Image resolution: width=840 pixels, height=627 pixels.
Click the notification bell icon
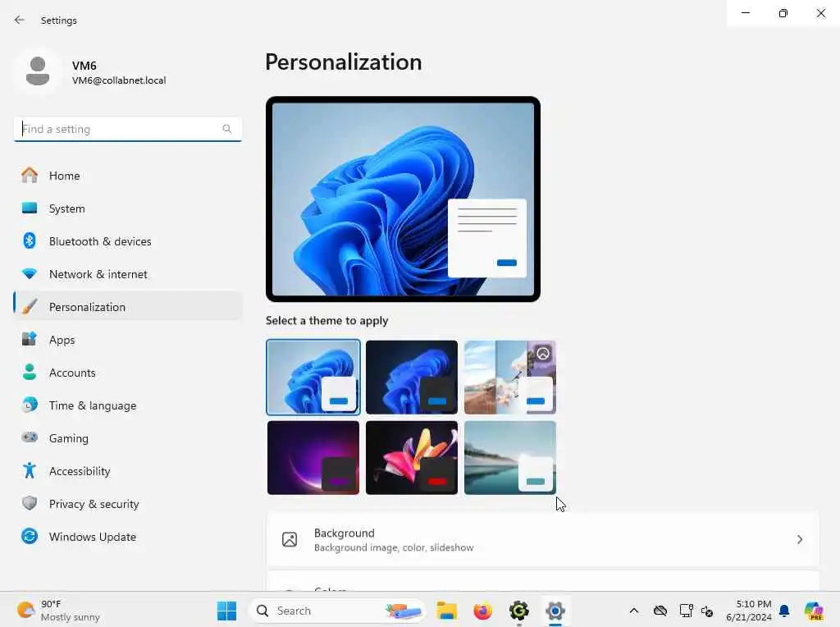(784, 611)
